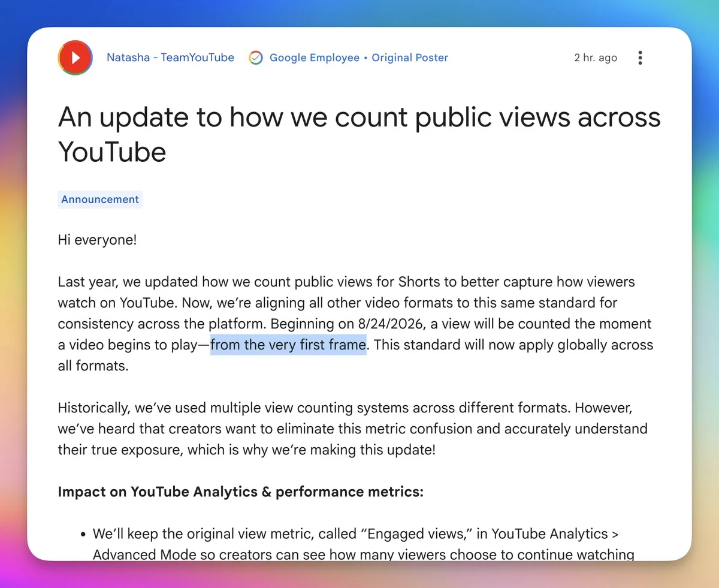Image resolution: width=719 pixels, height=588 pixels.
Task: Click the Google Employee label
Action: tap(315, 58)
